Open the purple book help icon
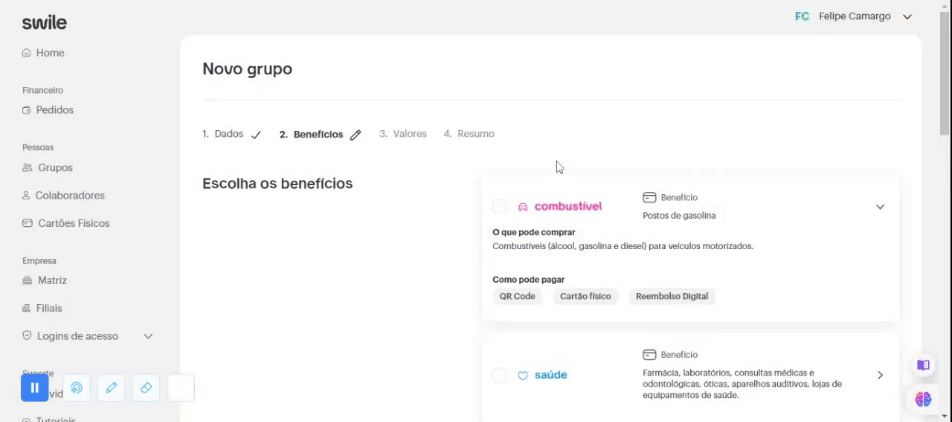This screenshot has width=952, height=422. [923, 365]
